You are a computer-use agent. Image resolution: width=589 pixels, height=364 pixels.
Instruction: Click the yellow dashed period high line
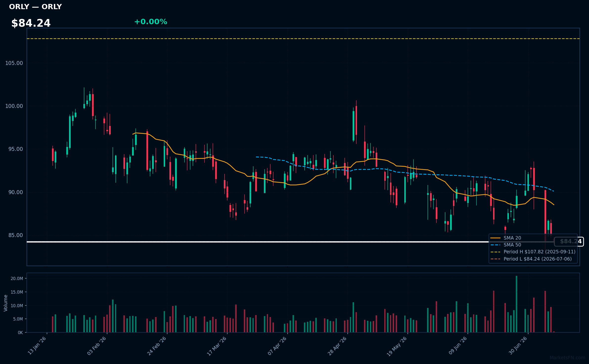(303, 39)
